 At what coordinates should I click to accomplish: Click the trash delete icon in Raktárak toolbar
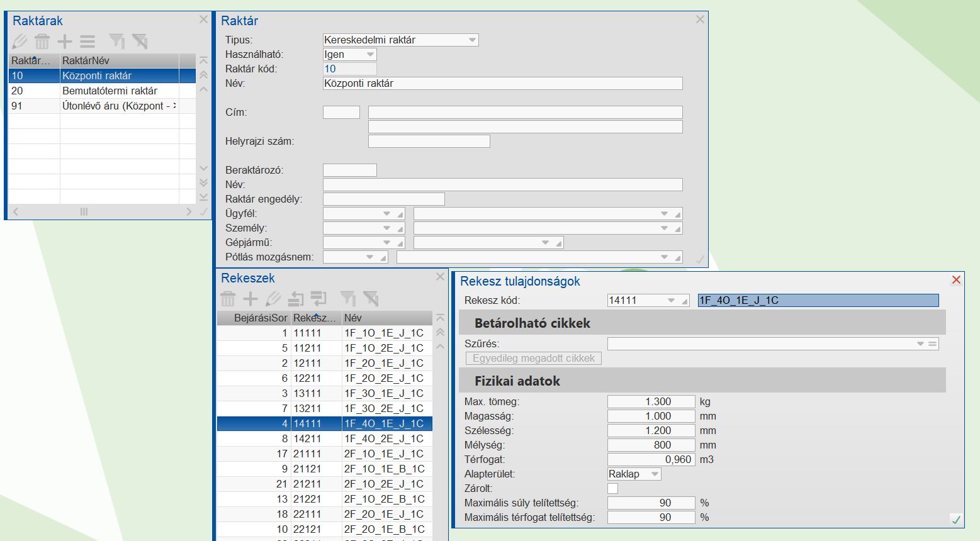click(x=42, y=42)
